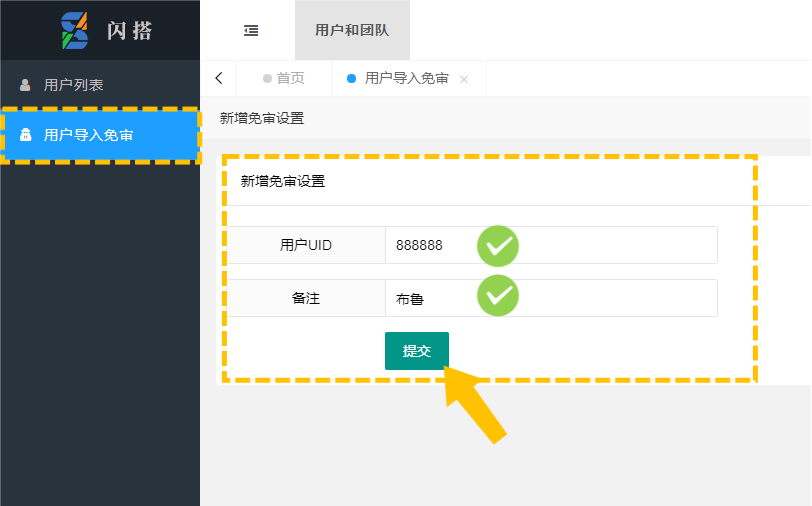
Task: Click the 闪搭 brand name text
Action: (130, 30)
